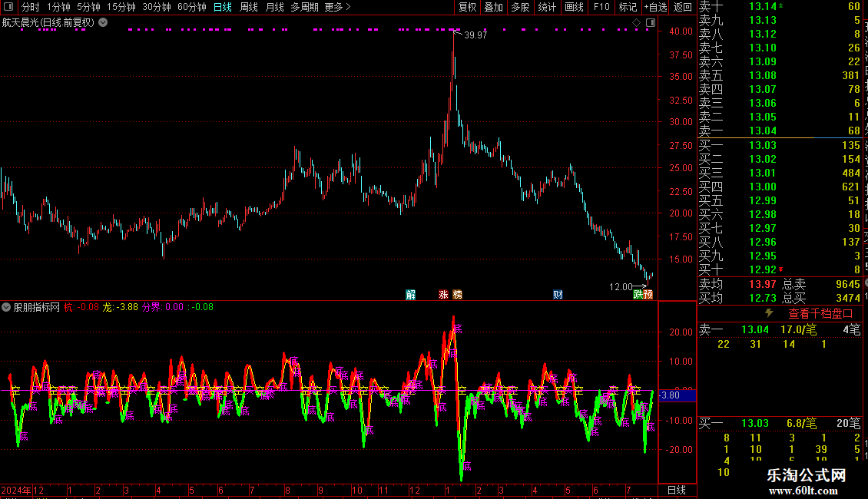868x499 pixels.
Task: Click 买均 value 12.73
Action: click(763, 298)
